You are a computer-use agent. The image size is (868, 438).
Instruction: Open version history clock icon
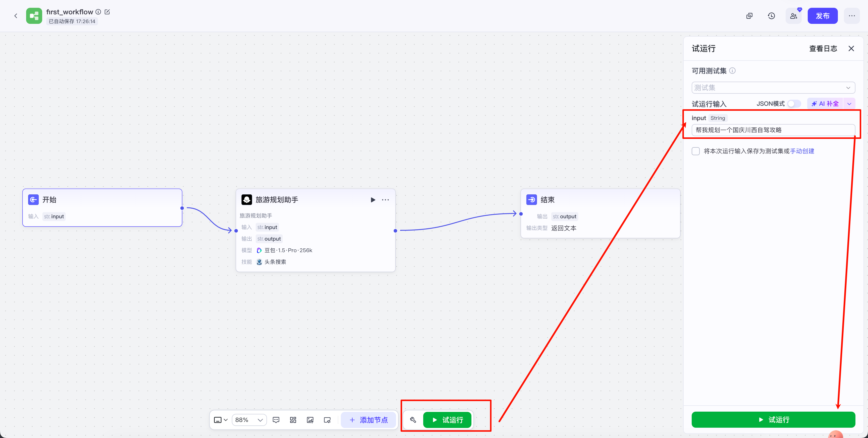pyautogui.click(x=771, y=16)
